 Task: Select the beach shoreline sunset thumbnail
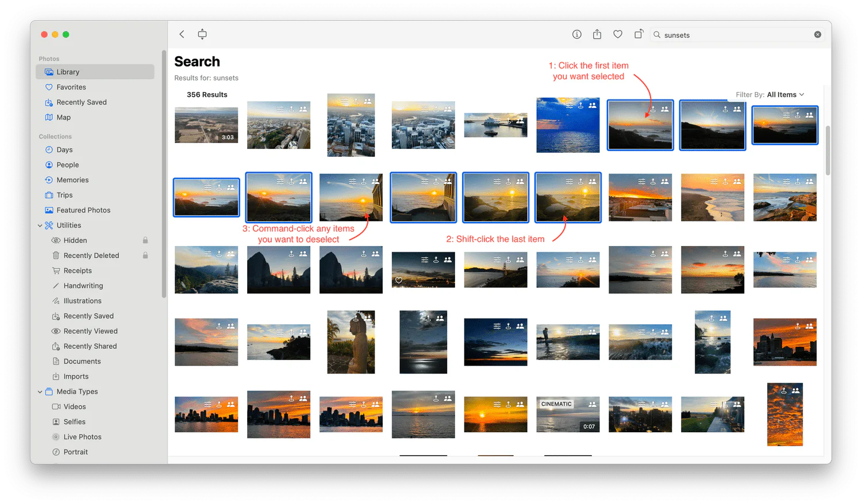(713, 197)
